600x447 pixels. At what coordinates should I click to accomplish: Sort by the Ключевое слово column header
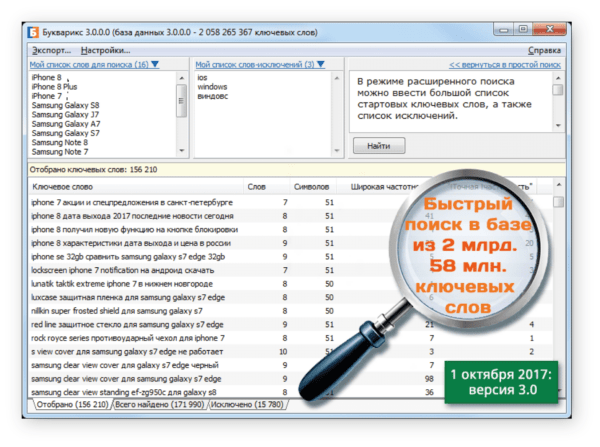point(135,187)
